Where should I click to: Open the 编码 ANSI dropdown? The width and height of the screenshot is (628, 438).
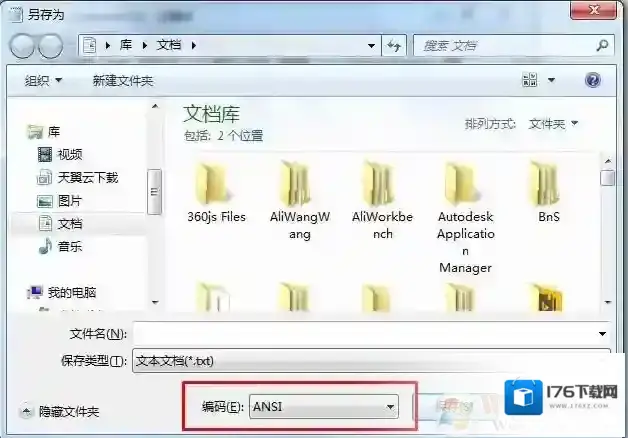point(324,407)
